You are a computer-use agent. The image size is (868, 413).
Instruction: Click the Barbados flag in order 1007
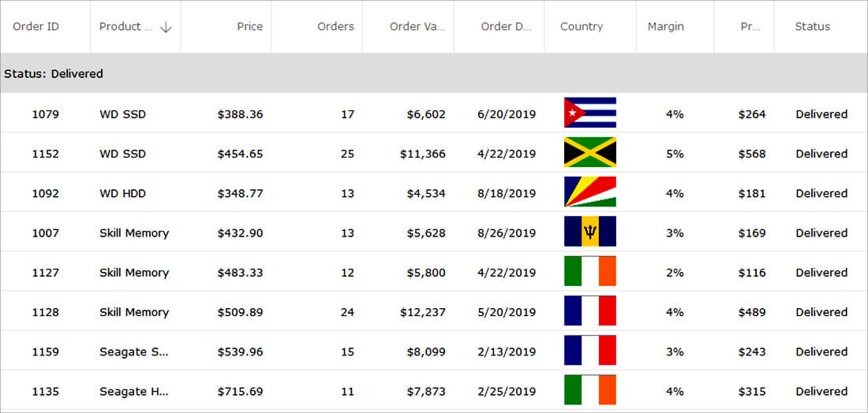(x=590, y=231)
